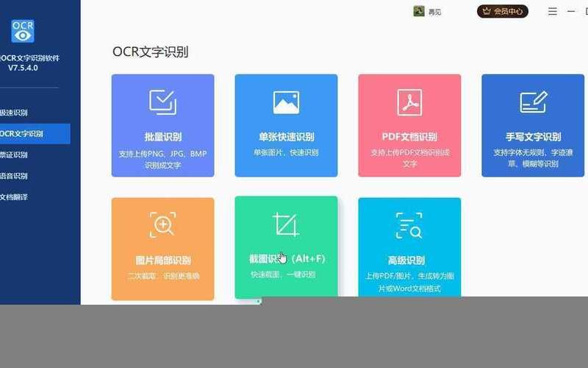The width and height of the screenshot is (588, 368).
Task: Click the V7.5.4.0 version label
Action: pyautogui.click(x=23, y=68)
